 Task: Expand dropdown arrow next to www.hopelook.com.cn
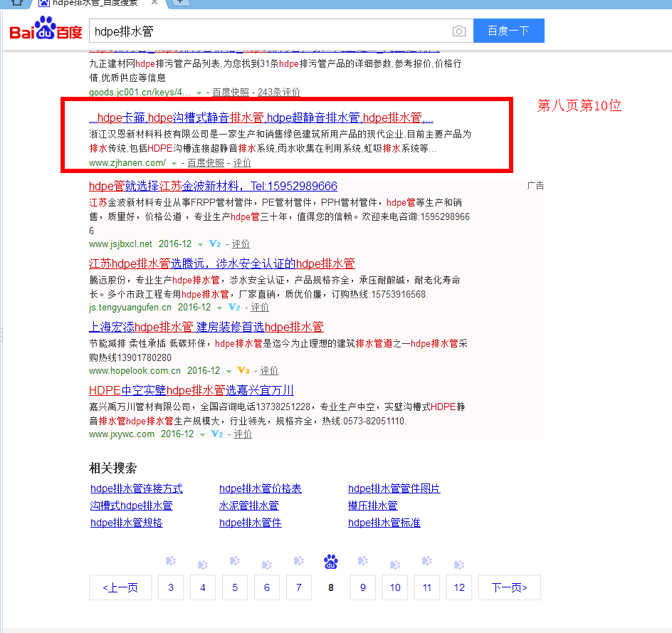(x=229, y=371)
